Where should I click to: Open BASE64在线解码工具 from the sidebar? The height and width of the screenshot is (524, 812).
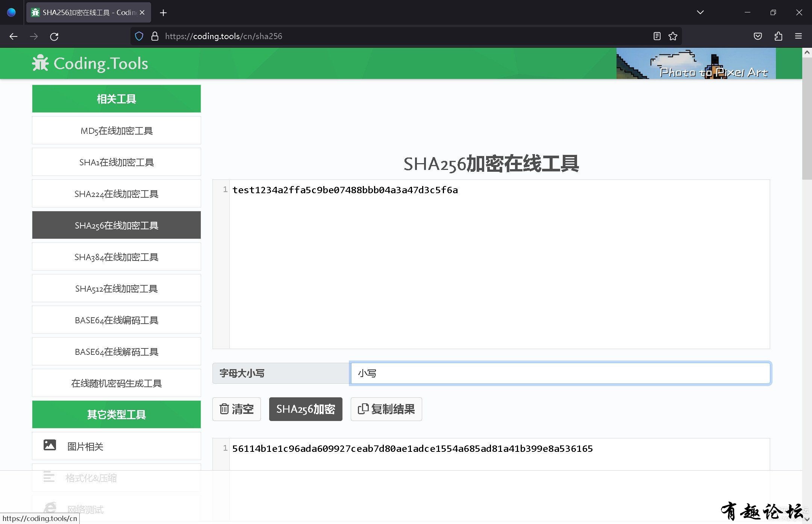117,351
